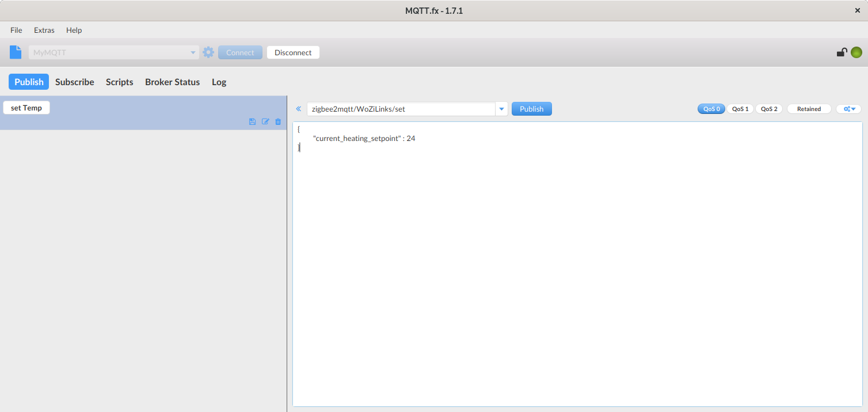
Task: Click the blue Publish button next to topic
Action: pyautogui.click(x=531, y=109)
